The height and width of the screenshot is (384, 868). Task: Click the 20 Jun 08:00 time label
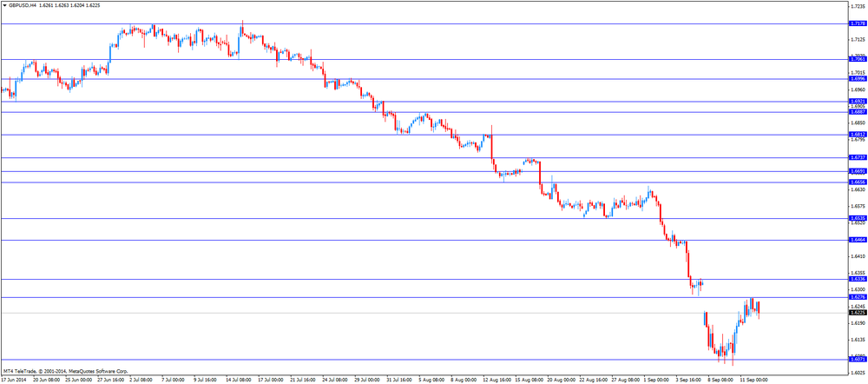tap(47, 381)
